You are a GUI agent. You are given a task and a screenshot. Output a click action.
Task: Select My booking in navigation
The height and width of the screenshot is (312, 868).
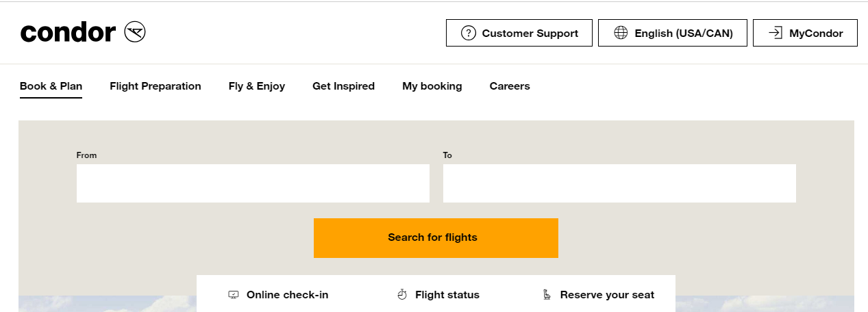coord(432,86)
